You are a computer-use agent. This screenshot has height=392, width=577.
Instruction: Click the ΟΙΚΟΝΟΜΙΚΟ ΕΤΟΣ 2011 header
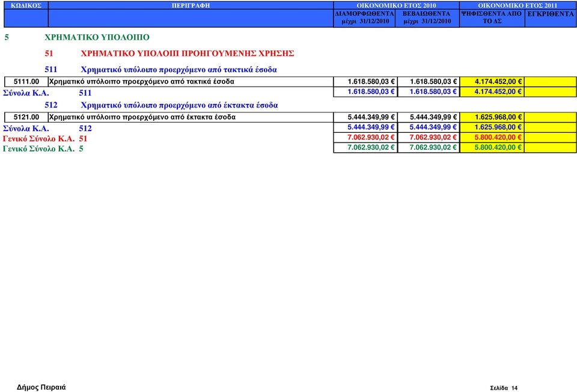click(x=517, y=5)
